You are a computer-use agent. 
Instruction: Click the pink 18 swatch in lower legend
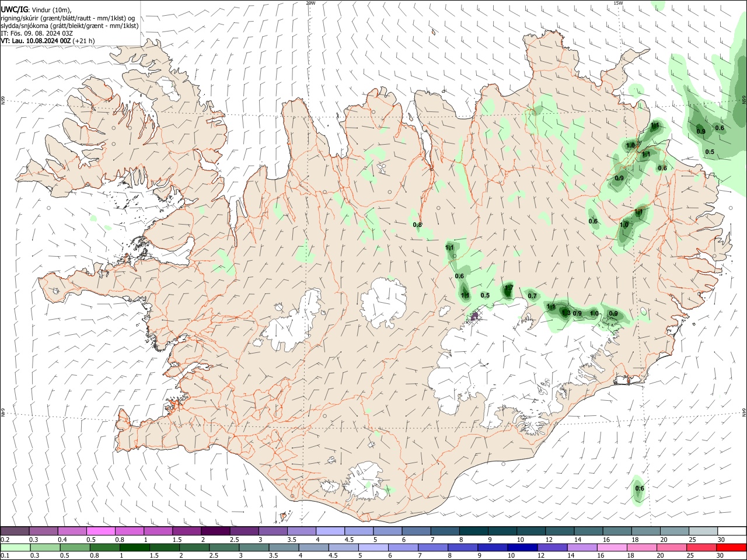click(x=642, y=547)
